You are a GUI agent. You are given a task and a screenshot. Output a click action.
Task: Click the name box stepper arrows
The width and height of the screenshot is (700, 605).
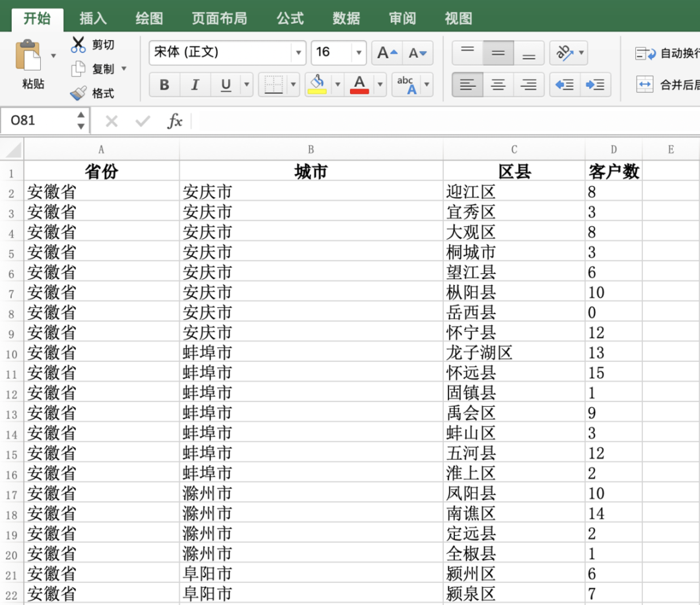point(81,120)
